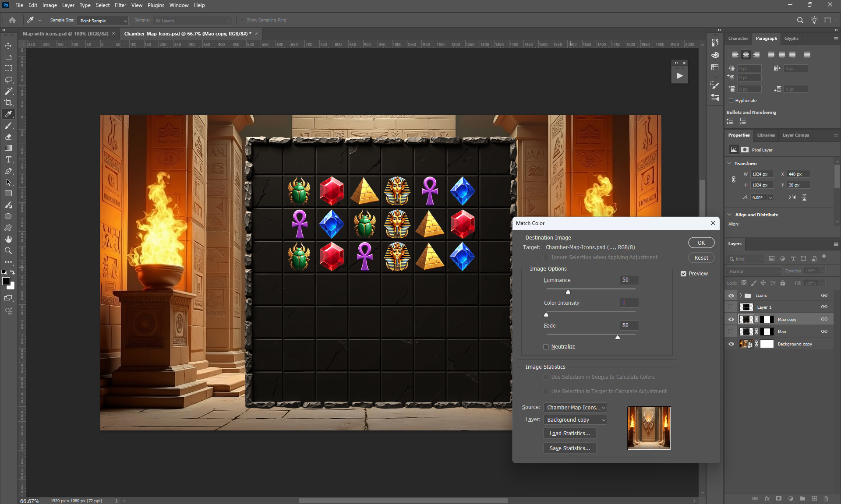The image size is (841, 504).
Task: Click the Fade slider handle
Action: (x=618, y=338)
